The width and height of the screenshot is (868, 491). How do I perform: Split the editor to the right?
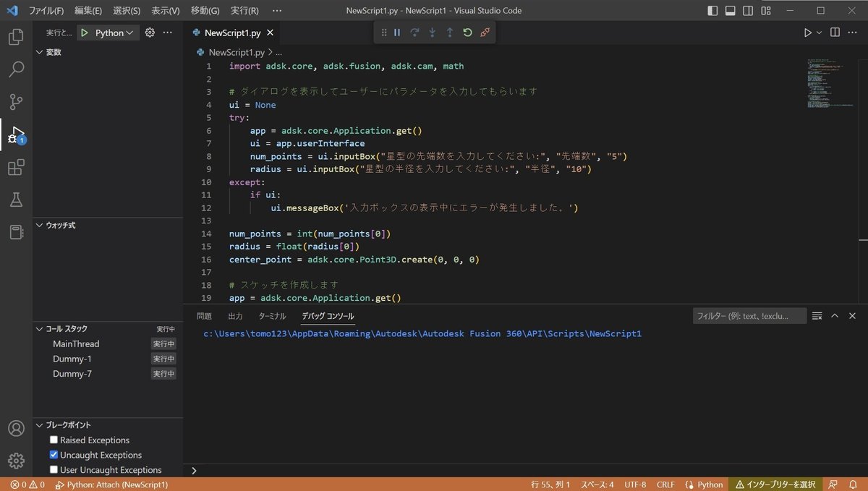(835, 33)
